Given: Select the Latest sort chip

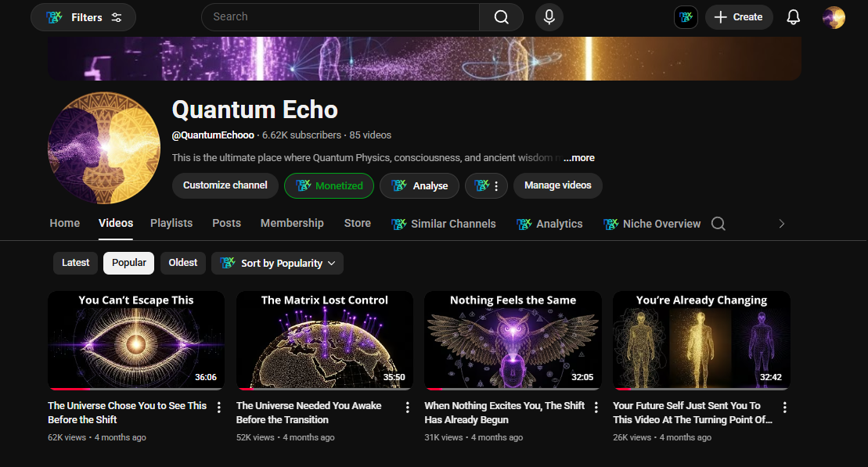Looking at the screenshot, I should [75, 263].
